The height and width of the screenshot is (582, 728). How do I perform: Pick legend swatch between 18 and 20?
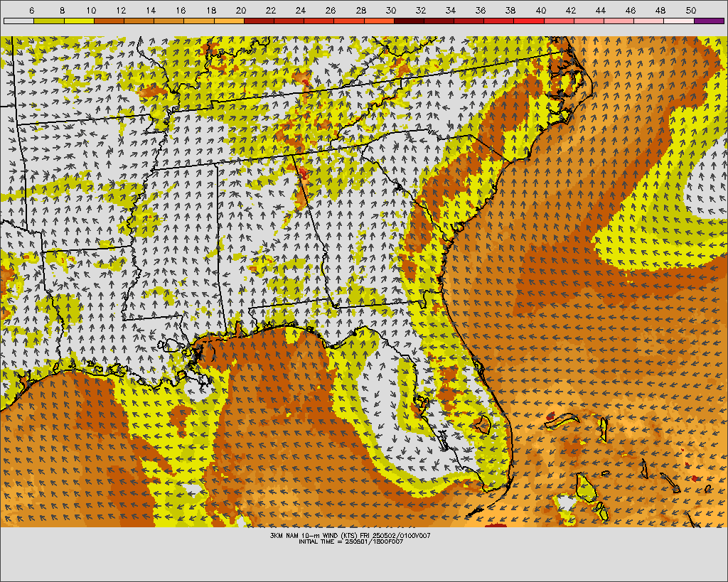coord(230,21)
